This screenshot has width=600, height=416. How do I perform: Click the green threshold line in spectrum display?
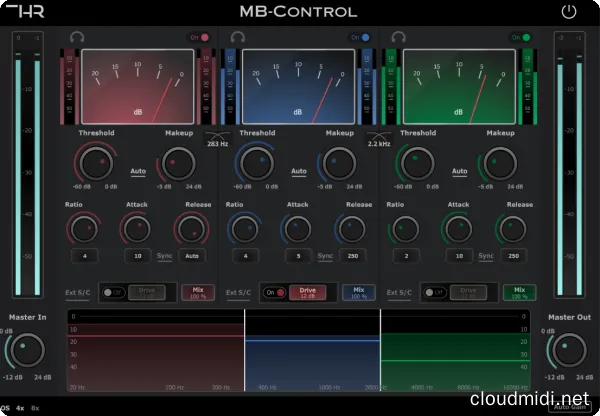(455, 361)
